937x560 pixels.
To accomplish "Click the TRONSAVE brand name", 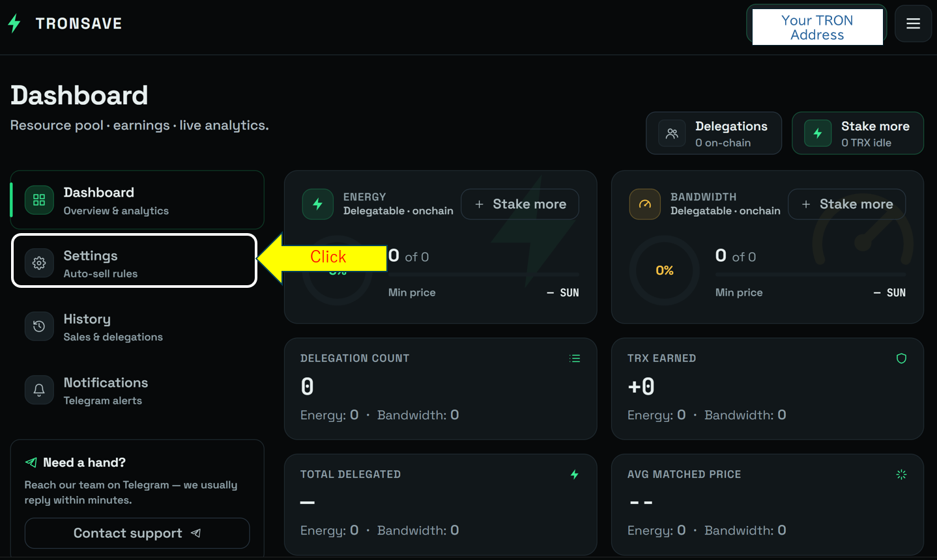I will (x=79, y=24).
